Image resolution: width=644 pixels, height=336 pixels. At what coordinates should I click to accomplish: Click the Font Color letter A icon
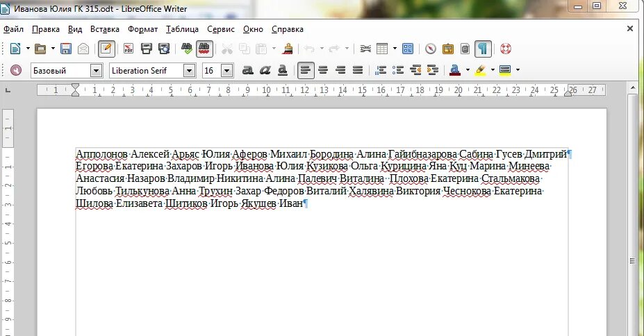click(x=454, y=70)
